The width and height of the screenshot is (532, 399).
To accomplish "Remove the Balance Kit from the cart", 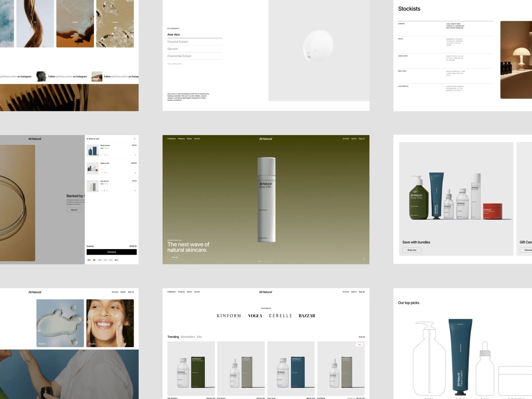I will click(135, 173).
